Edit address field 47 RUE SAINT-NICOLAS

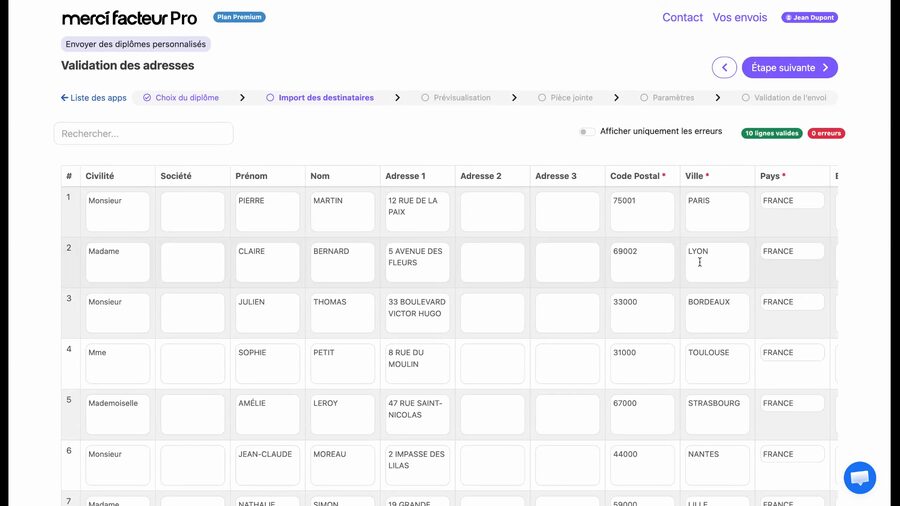417,414
